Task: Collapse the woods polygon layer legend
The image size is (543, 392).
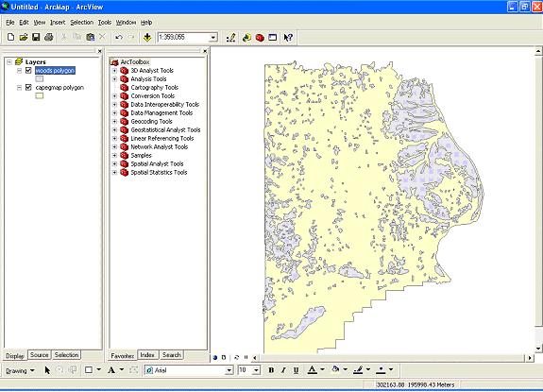Action: coord(20,71)
